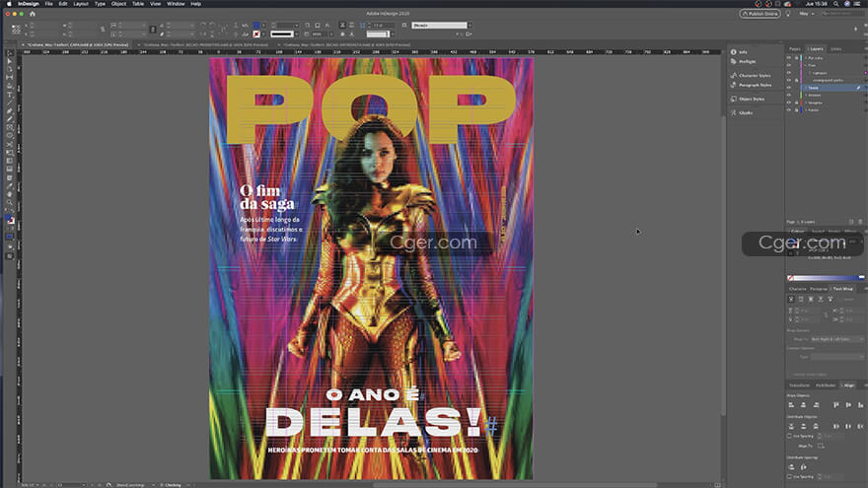868x488 pixels.
Task: Expand the green layer's disclosure arrow
Action: (x=806, y=96)
